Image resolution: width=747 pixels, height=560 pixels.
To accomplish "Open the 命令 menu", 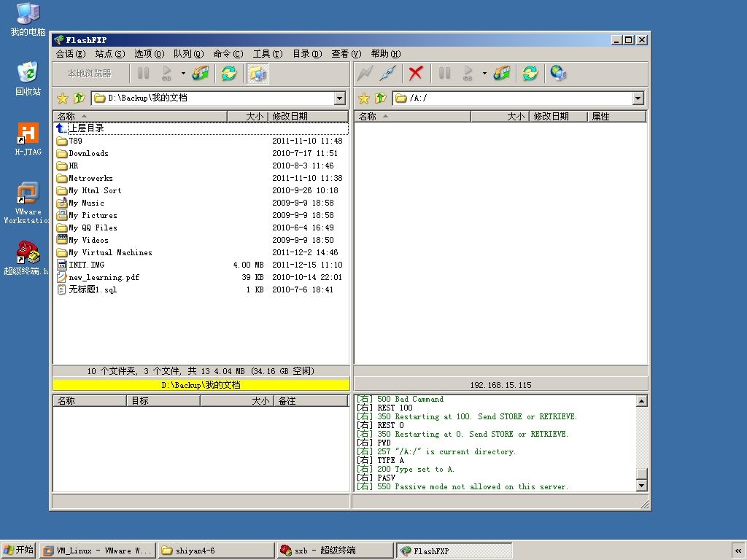I will [228, 54].
